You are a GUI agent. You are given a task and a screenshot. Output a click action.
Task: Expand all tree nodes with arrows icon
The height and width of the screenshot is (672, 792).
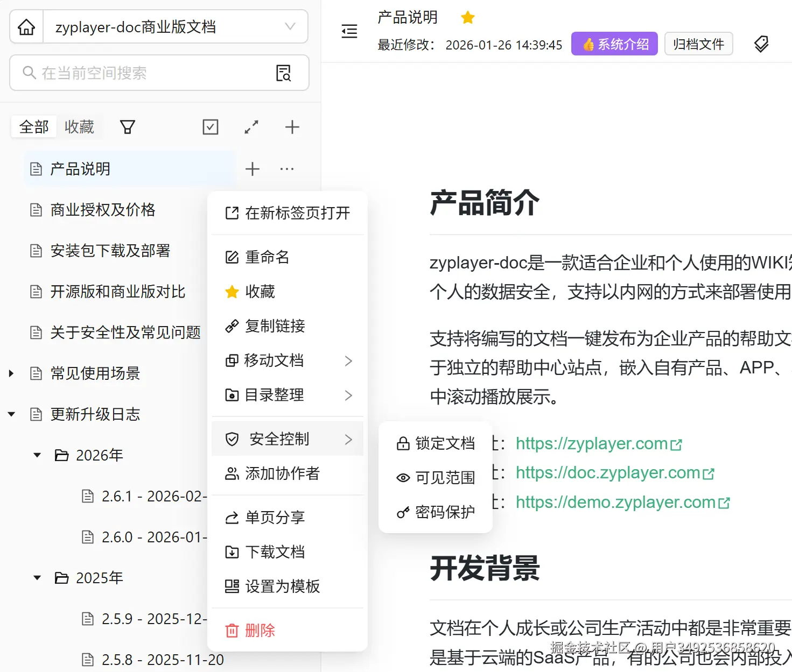pos(251,127)
